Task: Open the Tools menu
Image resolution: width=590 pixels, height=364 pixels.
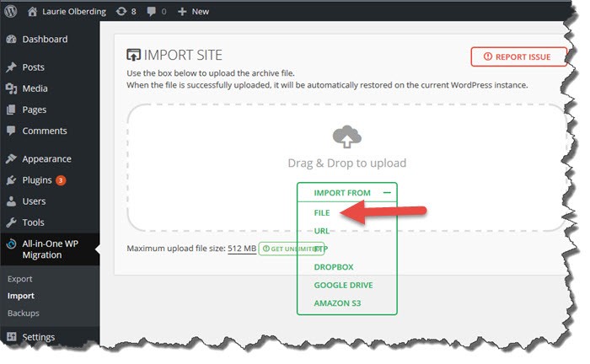Action: point(33,222)
